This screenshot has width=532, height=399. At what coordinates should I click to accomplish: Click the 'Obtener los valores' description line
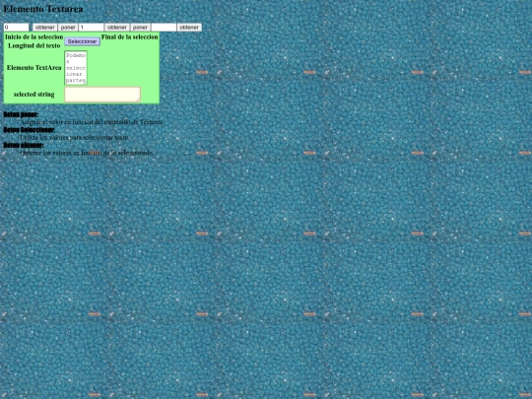click(87, 153)
